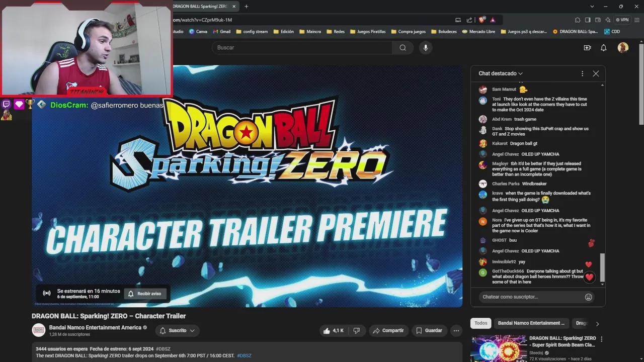Open the CDD bookmark
The width and height of the screenshot is (644, 362).
[611, 32]
